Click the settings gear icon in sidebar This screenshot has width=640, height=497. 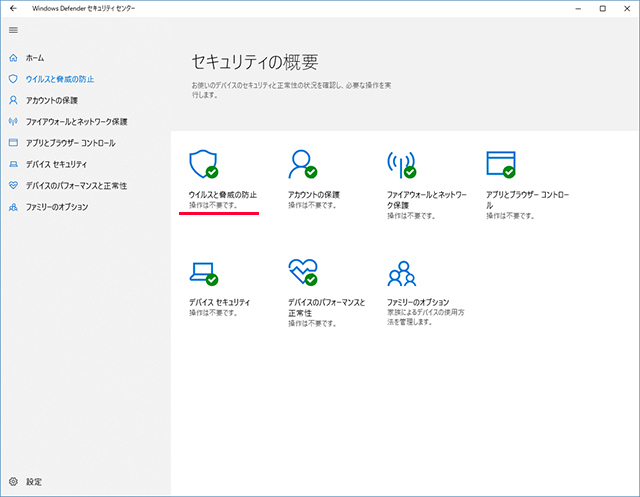13,482
